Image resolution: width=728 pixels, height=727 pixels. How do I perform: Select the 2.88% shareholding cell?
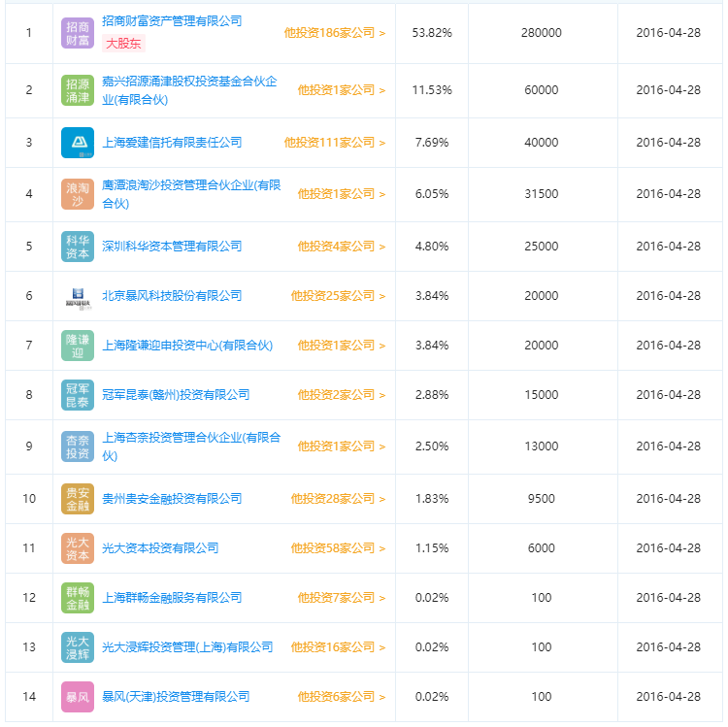click(x=432, y=395)
